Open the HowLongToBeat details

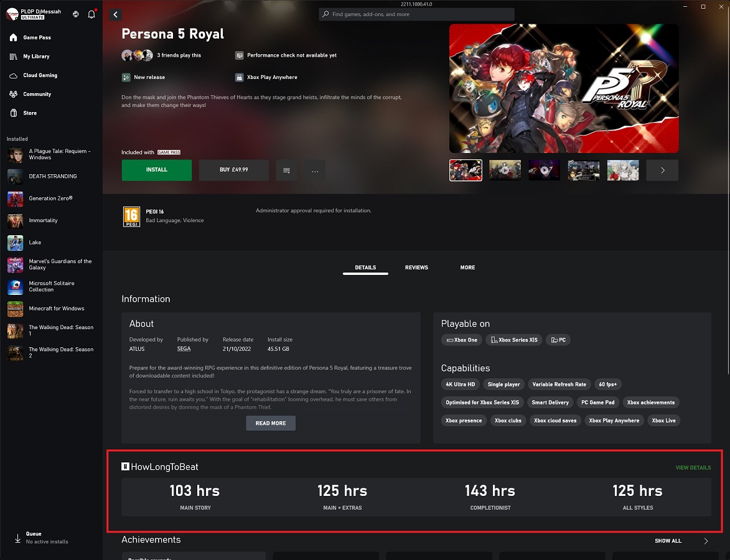tap(693, 467)
